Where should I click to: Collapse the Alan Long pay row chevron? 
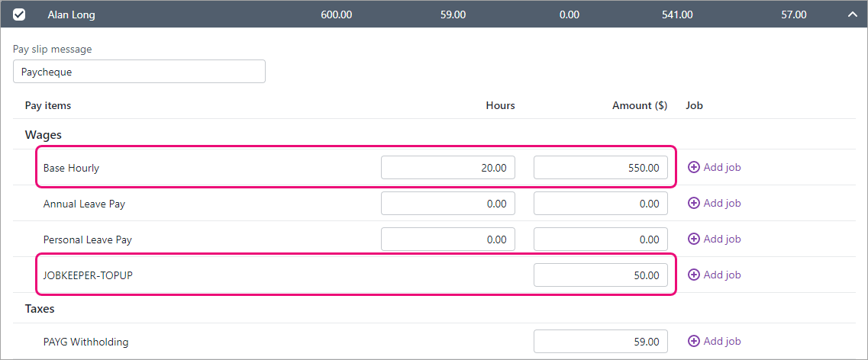click(852, 14)
